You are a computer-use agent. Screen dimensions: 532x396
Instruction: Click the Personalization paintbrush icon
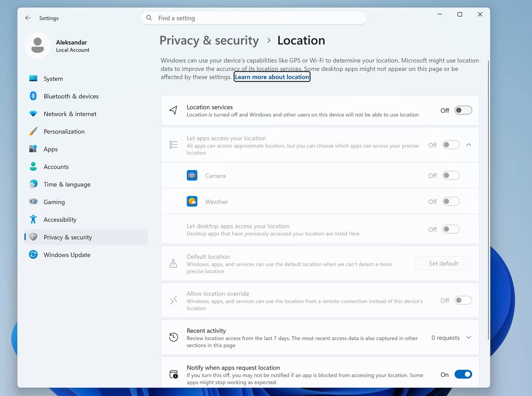[33, 132]
